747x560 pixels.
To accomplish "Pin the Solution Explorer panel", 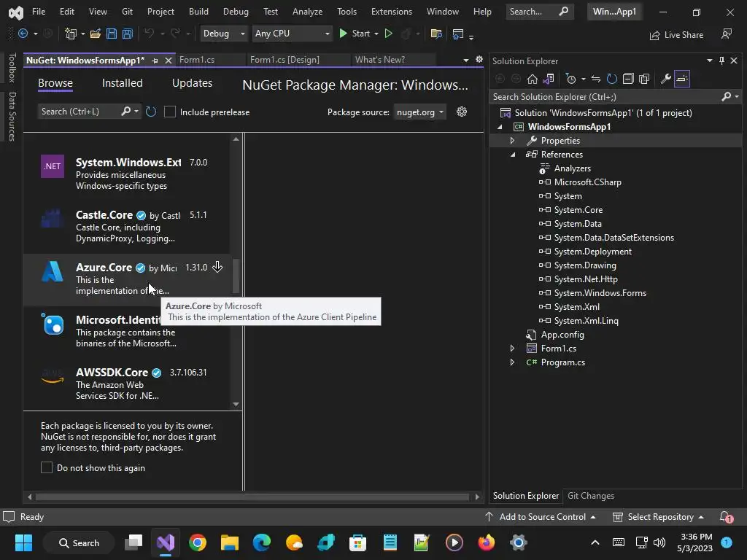I will 721,61.
